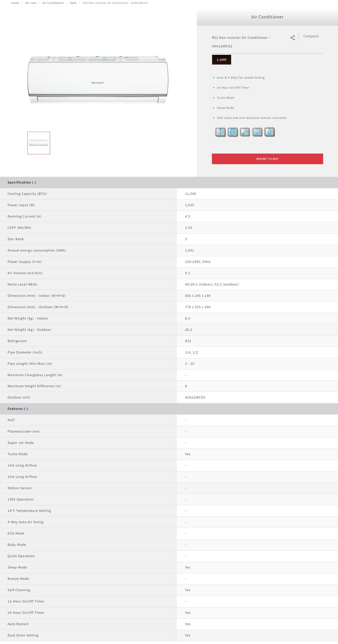Click the 'Quiet Operation' feature label
Screen dimensions: 338x644
point(21,556)
